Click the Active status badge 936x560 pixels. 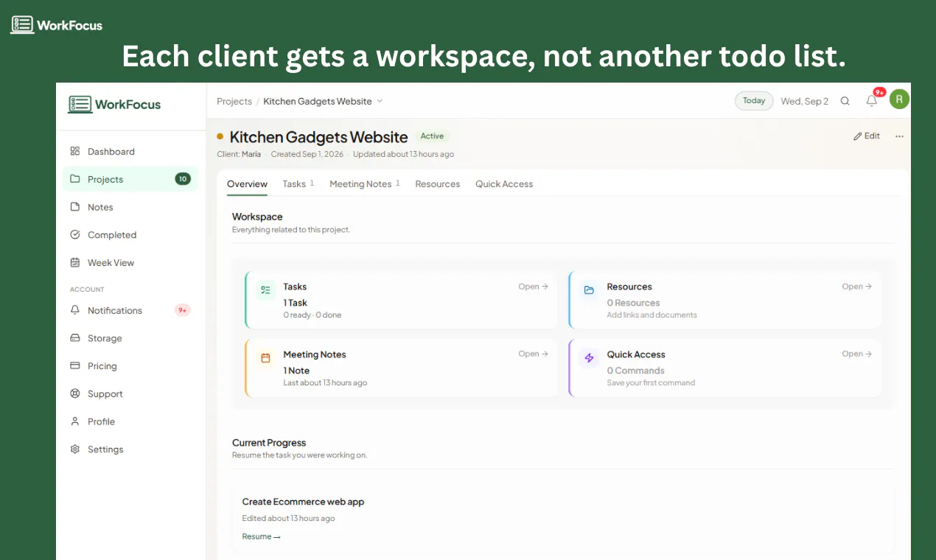(432, 136)
